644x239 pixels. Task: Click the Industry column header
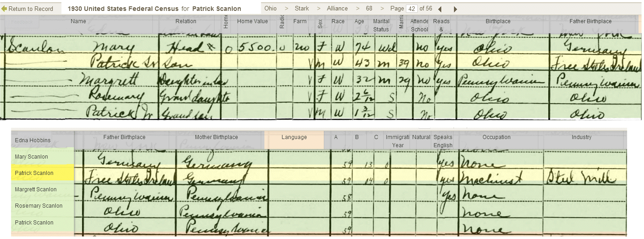click(581, 137)
